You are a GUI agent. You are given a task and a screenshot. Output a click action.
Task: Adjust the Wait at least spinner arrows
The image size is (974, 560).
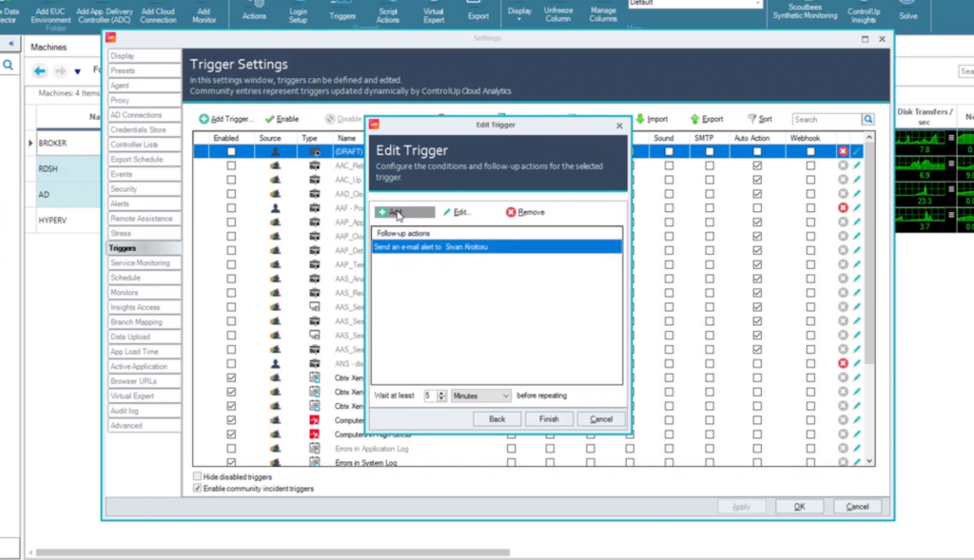441,396
